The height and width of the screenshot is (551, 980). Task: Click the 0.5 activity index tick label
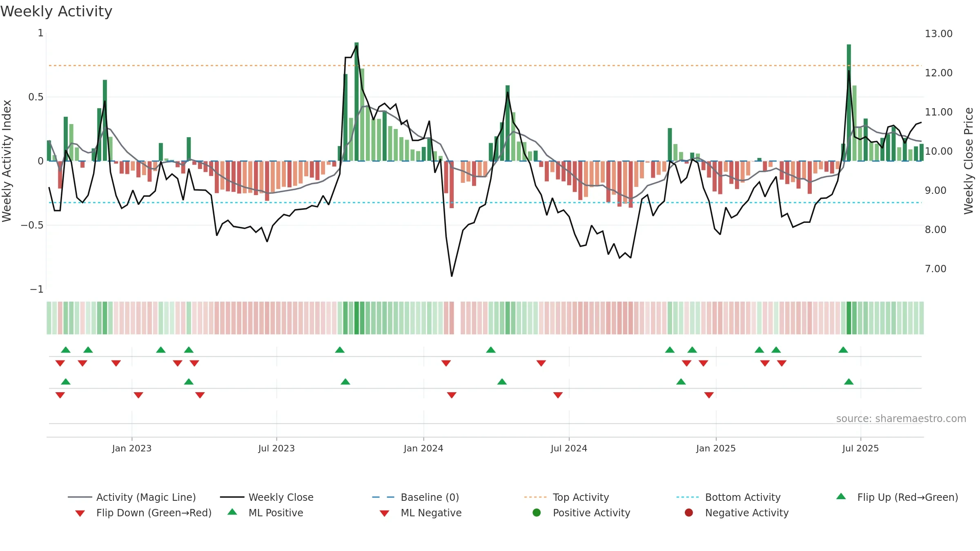[36, 97]
